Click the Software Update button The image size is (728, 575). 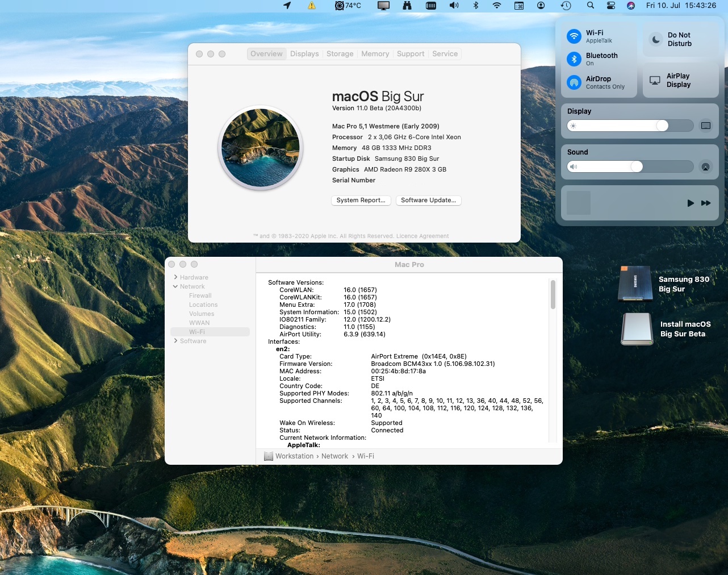428,201
